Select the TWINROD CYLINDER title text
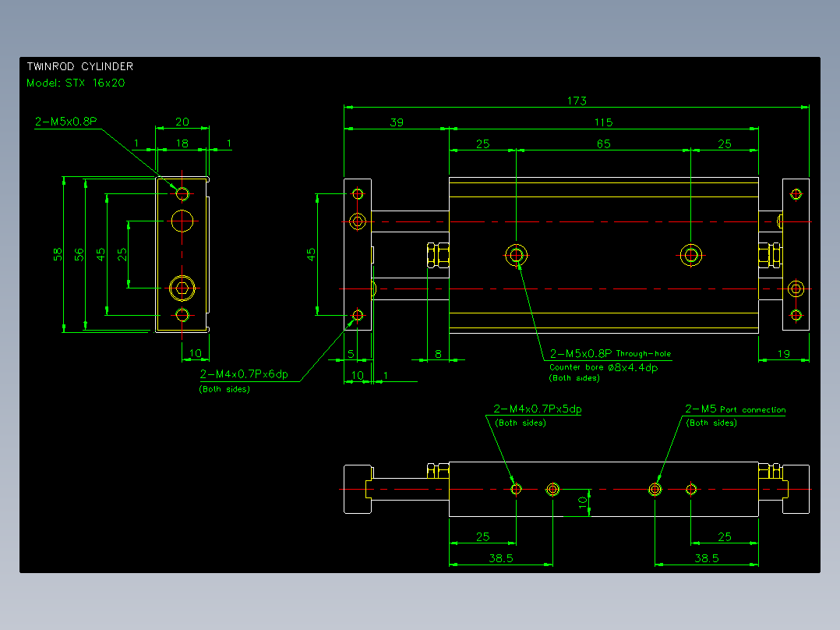The image size is (840, 630). point(79,66)
